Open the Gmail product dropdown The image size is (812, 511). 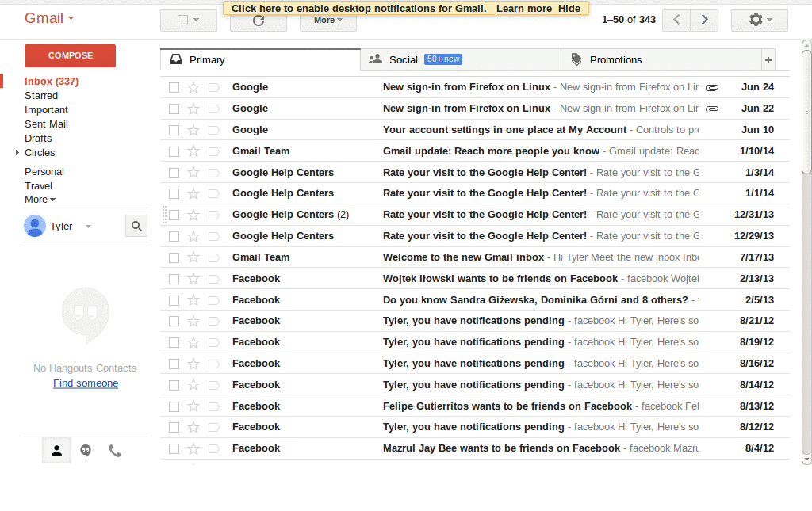coord(49,18)
